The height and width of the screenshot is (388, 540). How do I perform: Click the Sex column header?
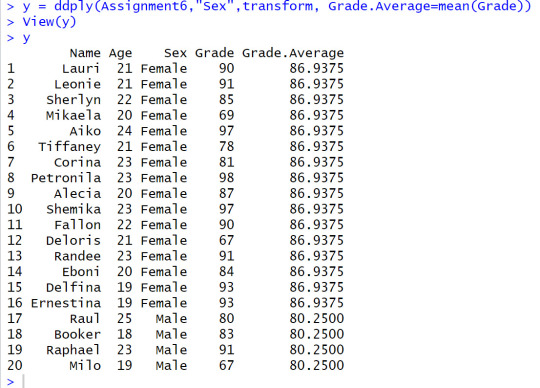(x=175, y=53)
